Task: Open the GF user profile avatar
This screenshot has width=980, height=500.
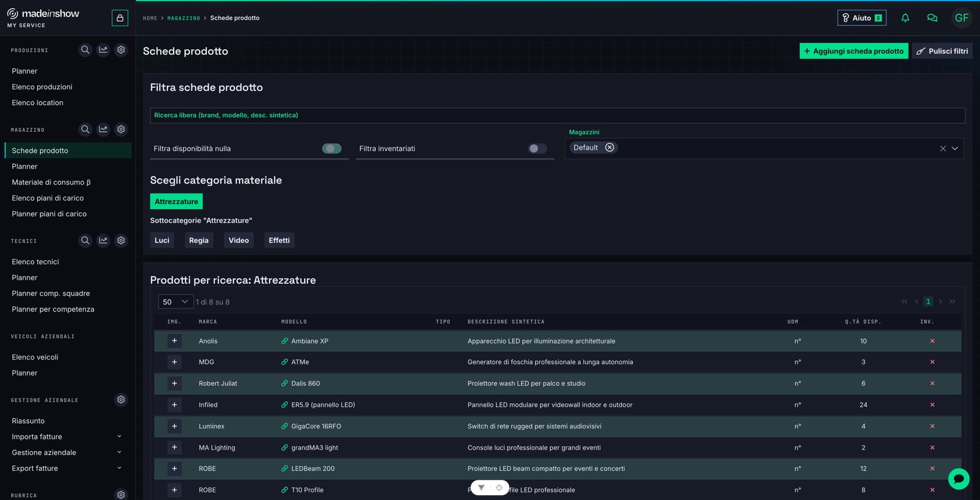Action: 962,18
